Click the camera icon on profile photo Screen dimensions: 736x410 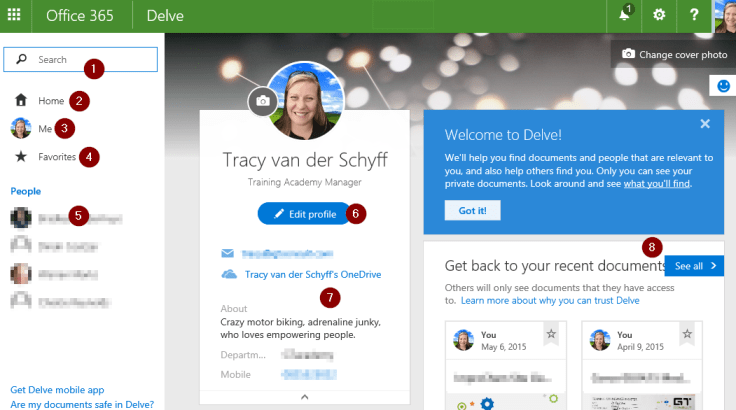(x=262, y=101)
